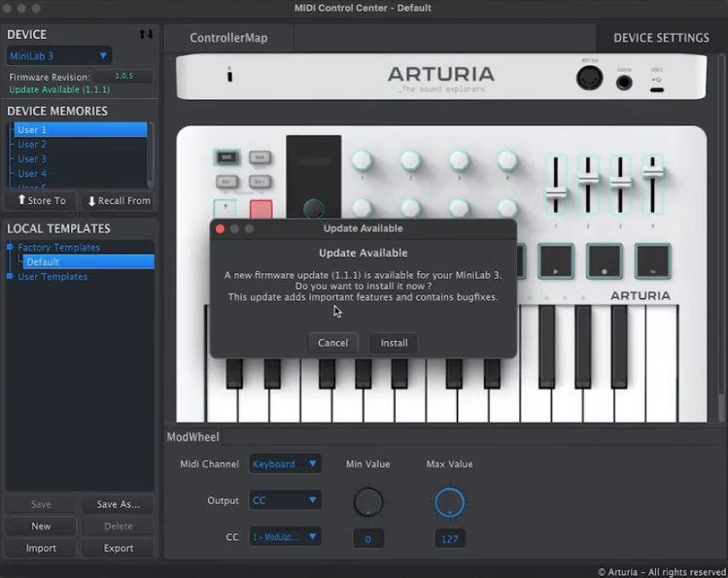Click the main display encoder knob
The height and width of the screenshot is (578, 728).
(313, 209)
